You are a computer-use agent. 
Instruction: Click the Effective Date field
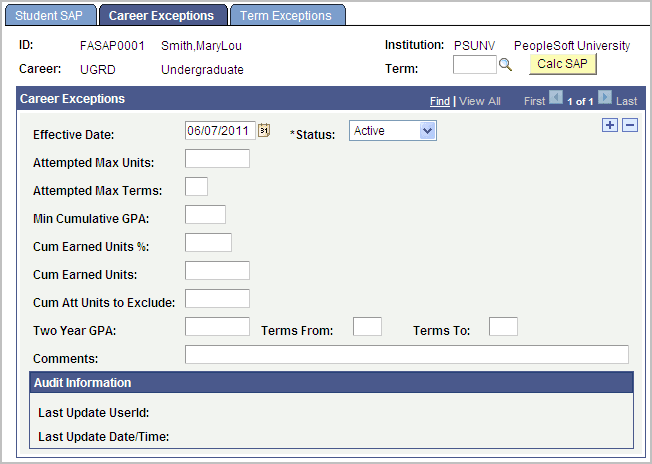tap(220, 131)
